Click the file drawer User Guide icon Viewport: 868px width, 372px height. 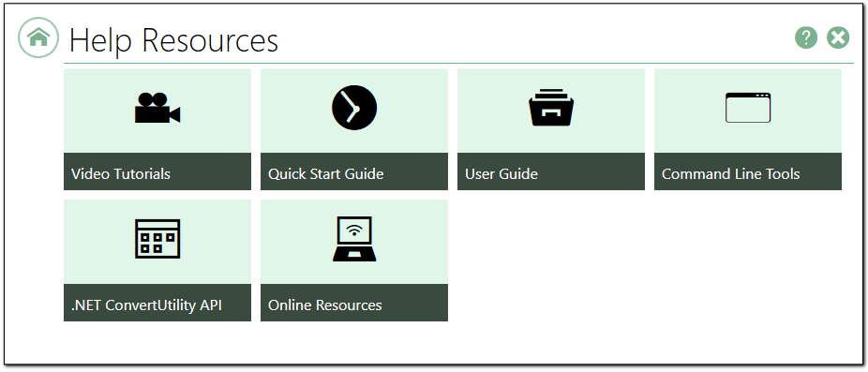click(551, 108)
